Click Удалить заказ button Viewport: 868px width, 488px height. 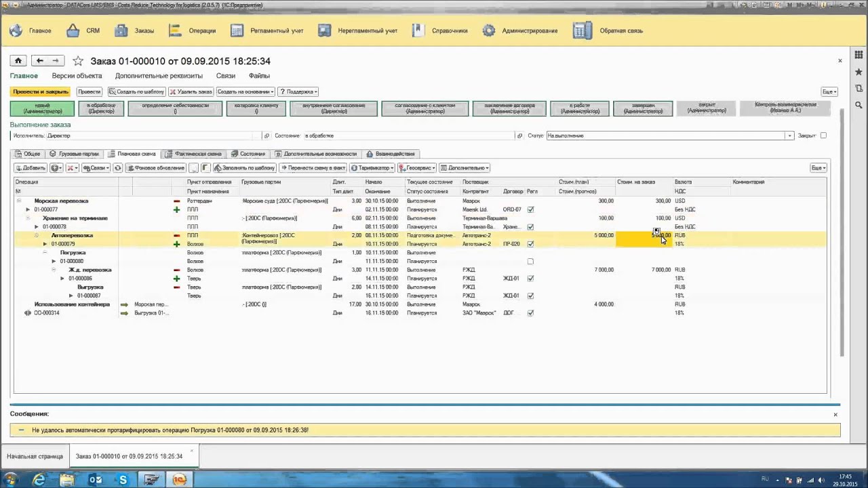191,91
